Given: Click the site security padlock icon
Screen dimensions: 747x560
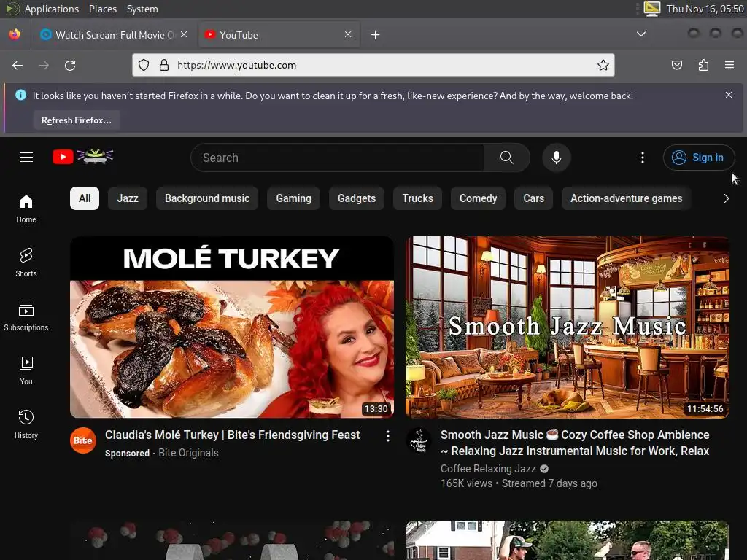Looking at the screenshot, I should click(164, 65).
